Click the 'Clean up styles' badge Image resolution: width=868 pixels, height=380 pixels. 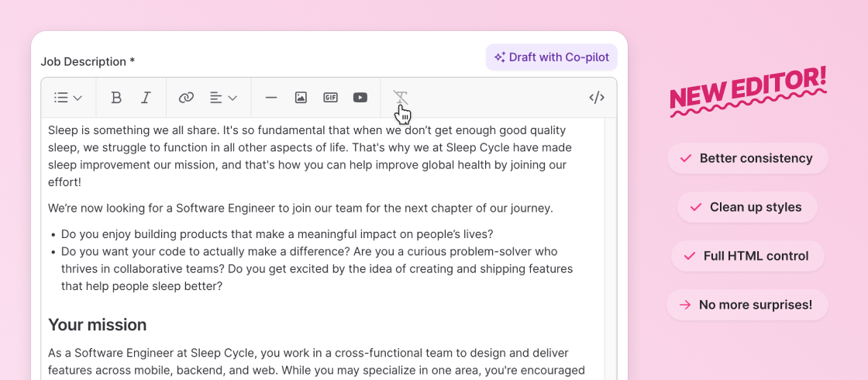pyautogui.click(x=747, y=207)
